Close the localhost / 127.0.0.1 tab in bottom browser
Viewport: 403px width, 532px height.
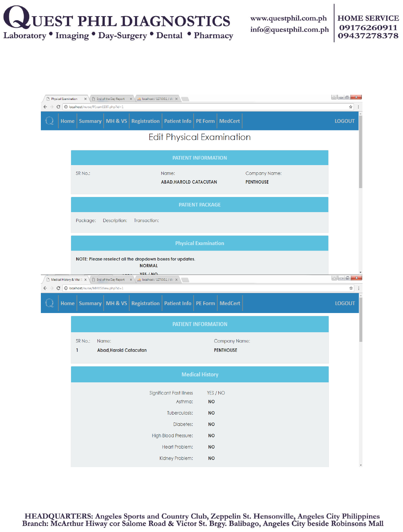pyautogui.click(x=176, y=280)
